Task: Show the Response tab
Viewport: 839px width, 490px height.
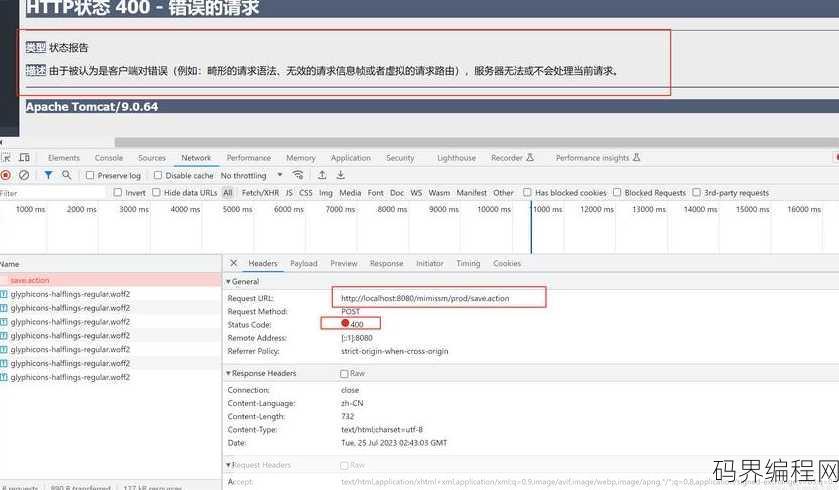Action: click(x=386, y=263)
